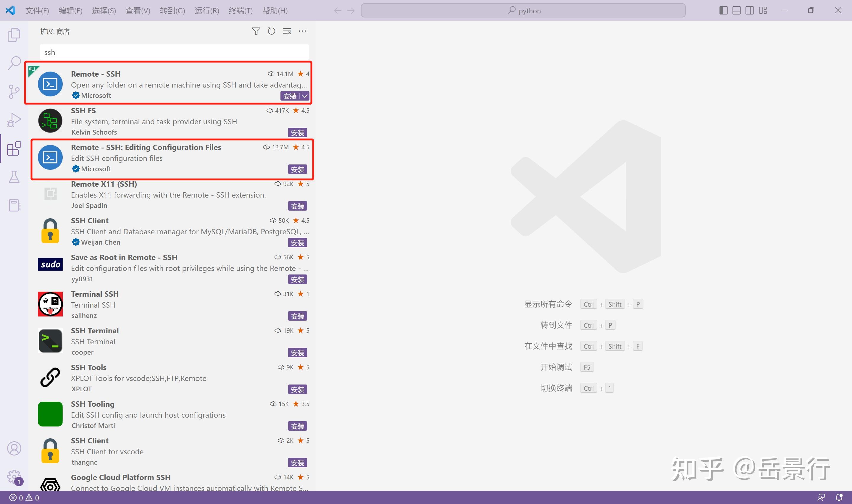Install the Remote X11 (SSH) extension
This screenshot has width=852, height=504.
[298, 206]
